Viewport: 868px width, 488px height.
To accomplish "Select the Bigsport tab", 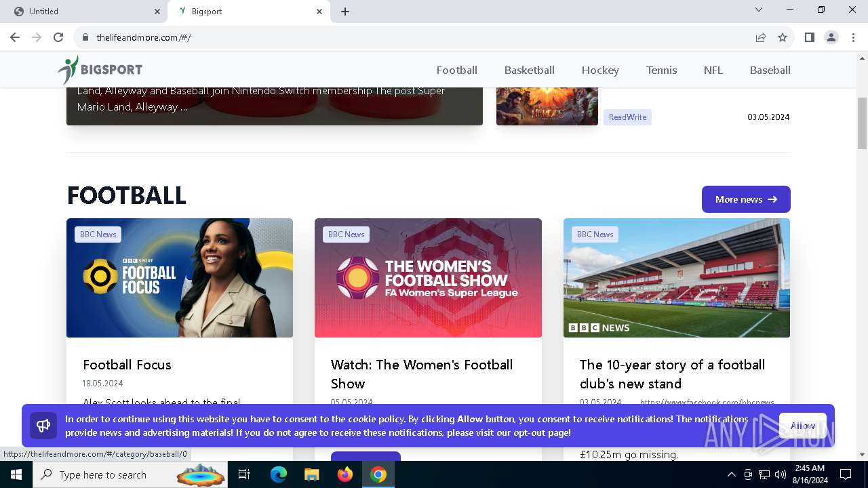I will (x=249, y=12).
